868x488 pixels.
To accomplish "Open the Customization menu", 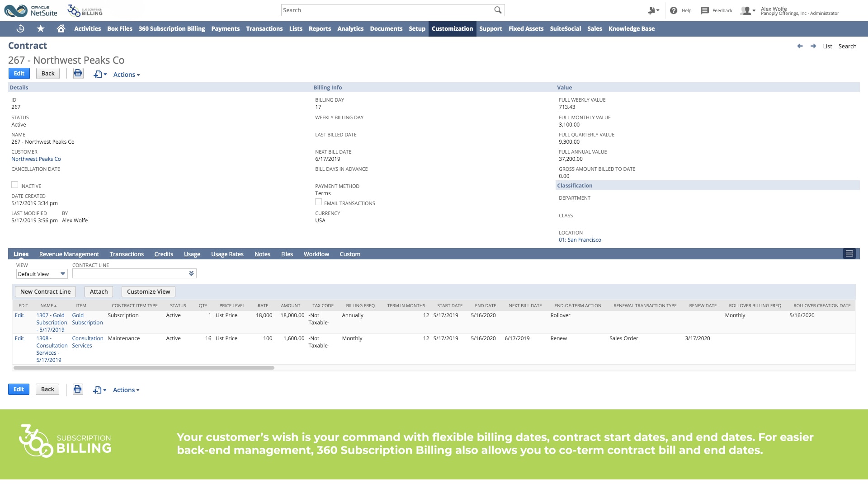I will pyautogui.click(x=452, y=28).
